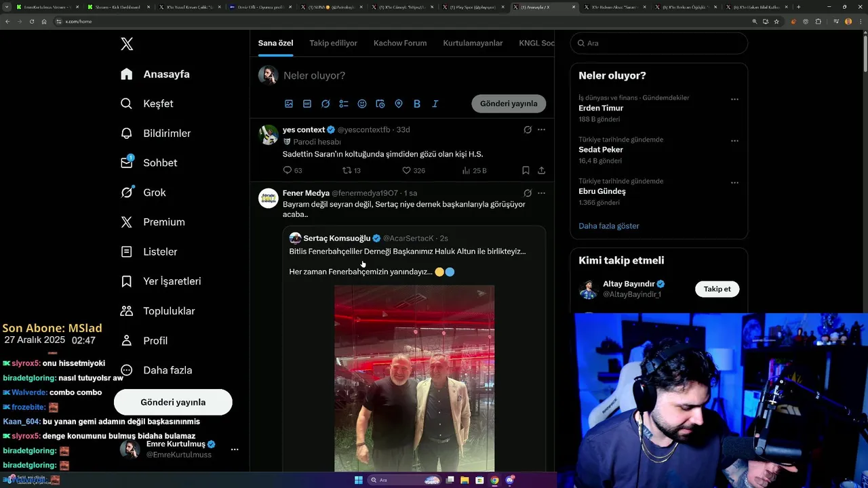Open the Erden Timur trend
Image resolution: width=868 pixels, height=488 pixels.
click(x=601, y=108)
